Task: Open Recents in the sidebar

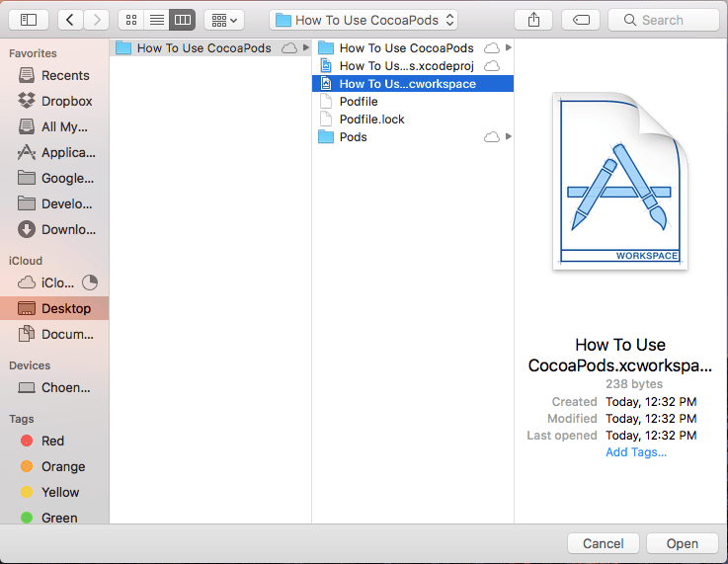Action: coord(54,75)
